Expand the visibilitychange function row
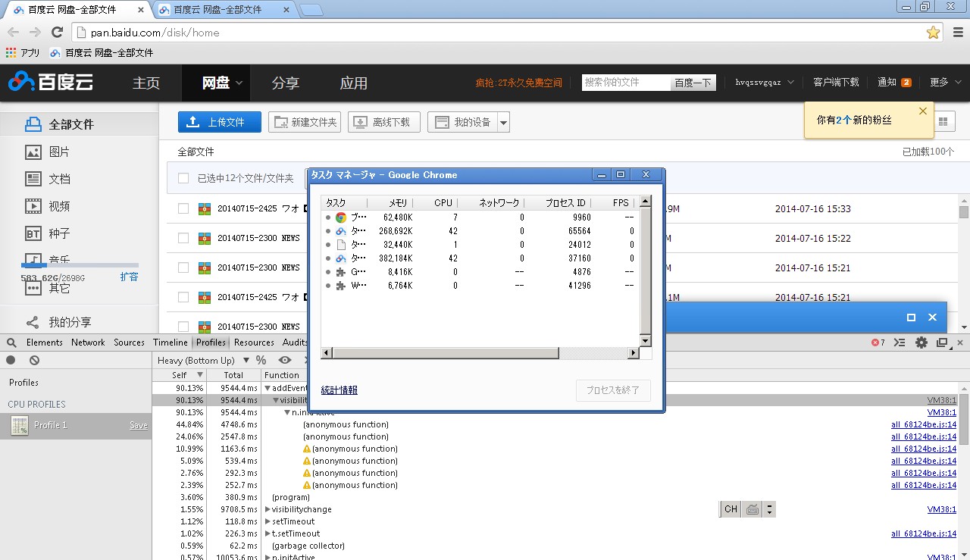The width and height of the screenshot is (970, 560). click(268, 509)
